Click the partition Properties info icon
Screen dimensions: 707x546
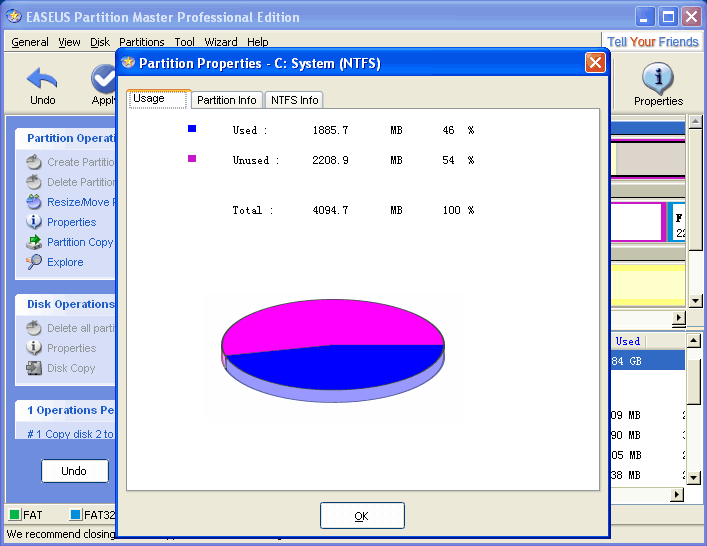pyautogui.click(x=34, y=222)
